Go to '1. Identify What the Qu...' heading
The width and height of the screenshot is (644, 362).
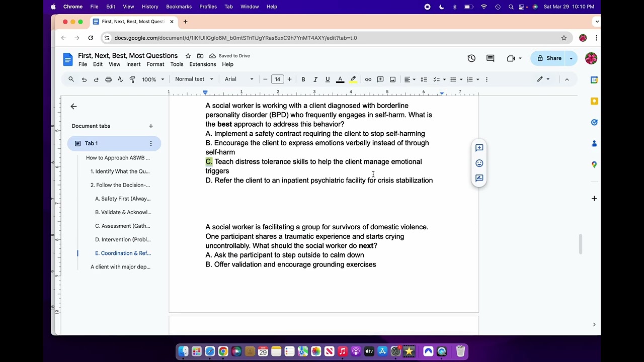(120, 171)
